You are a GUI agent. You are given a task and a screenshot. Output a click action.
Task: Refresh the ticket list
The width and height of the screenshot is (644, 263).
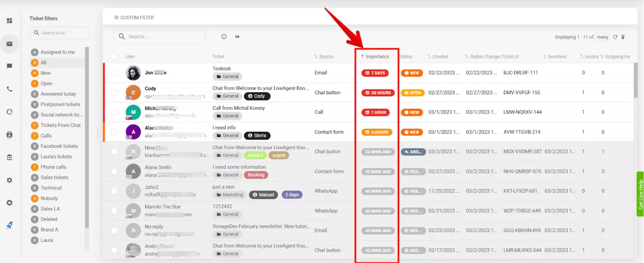click(615, 37)
